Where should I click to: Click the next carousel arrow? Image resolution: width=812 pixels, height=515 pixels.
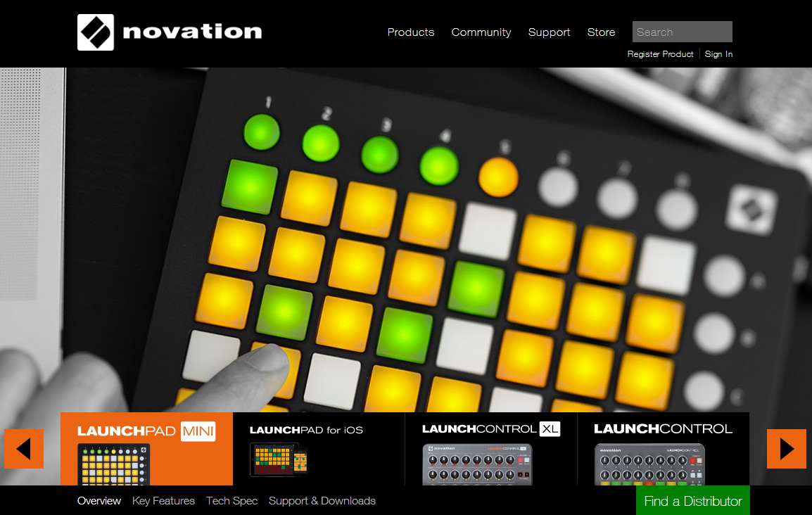[787, 449]
